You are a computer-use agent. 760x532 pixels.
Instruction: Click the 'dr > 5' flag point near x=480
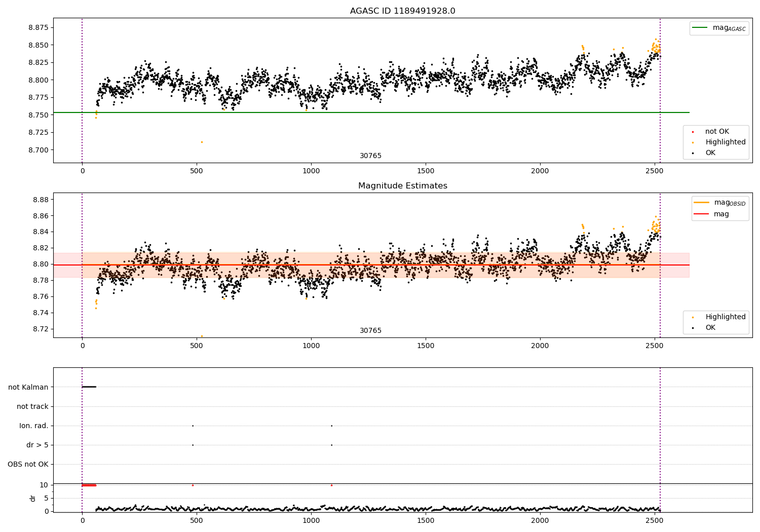[x=193, y=445]
